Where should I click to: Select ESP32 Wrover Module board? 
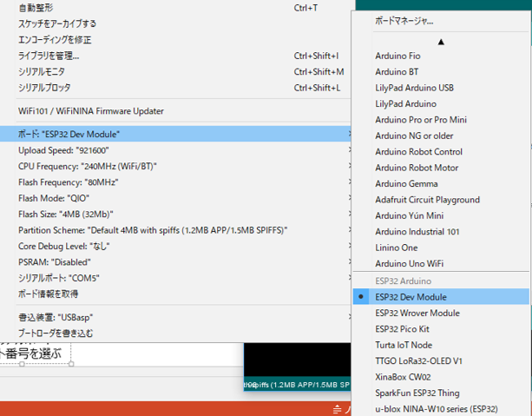coord(441,313)
